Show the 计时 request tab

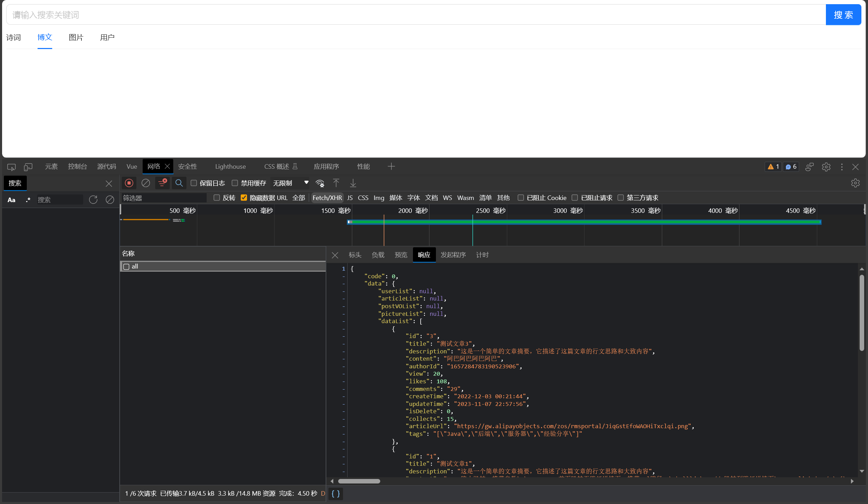pyautogui.click(x=483, y=255)
